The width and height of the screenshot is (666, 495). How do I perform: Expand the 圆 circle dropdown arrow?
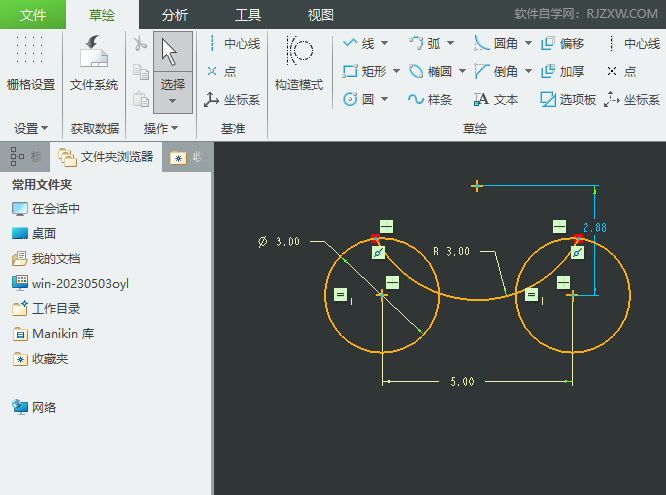coord(384,99)
